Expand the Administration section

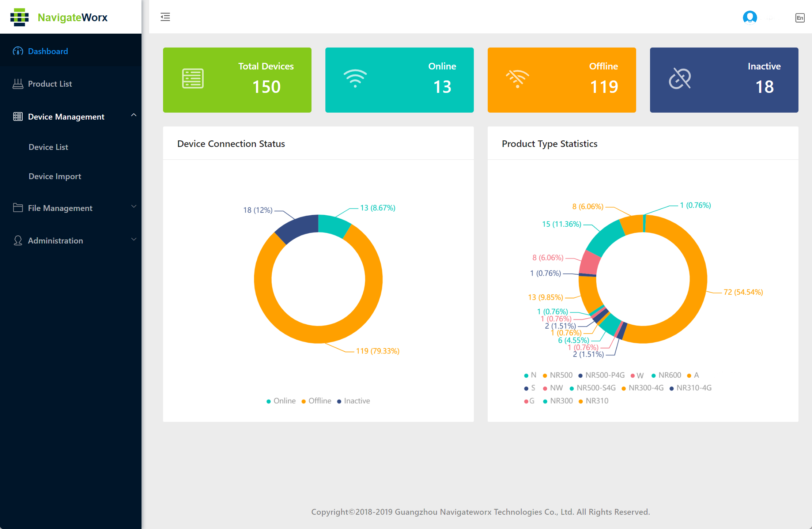pos(71,240)
